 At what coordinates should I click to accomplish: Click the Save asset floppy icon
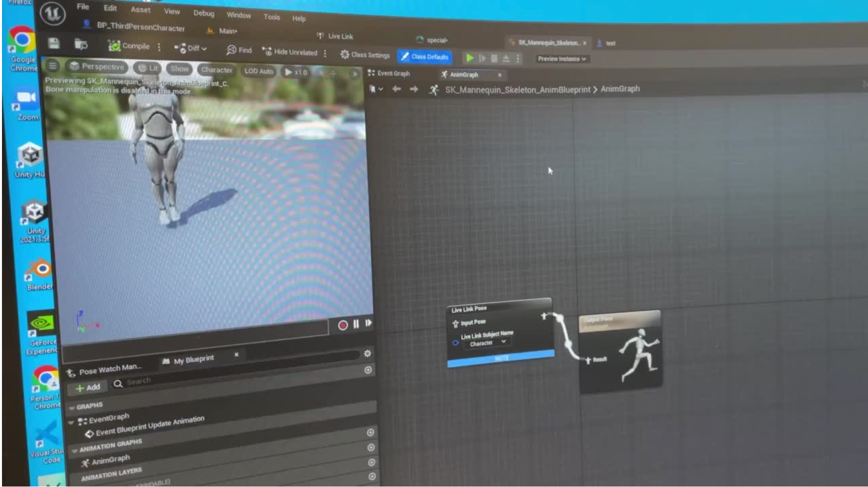[54, 43]
